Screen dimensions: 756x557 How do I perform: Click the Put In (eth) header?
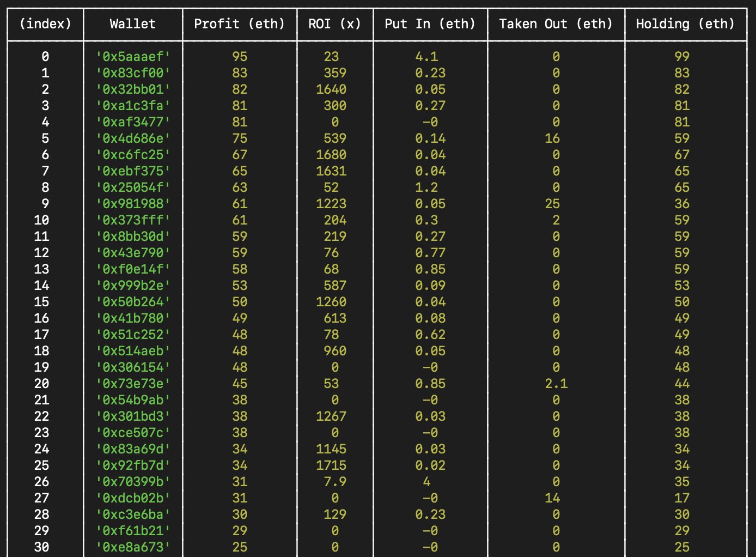click(x=430, y=24)
